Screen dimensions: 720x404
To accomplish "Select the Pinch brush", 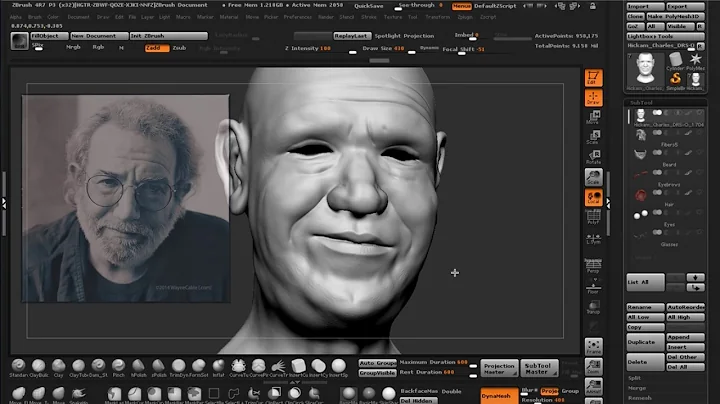I will point(118,368).
